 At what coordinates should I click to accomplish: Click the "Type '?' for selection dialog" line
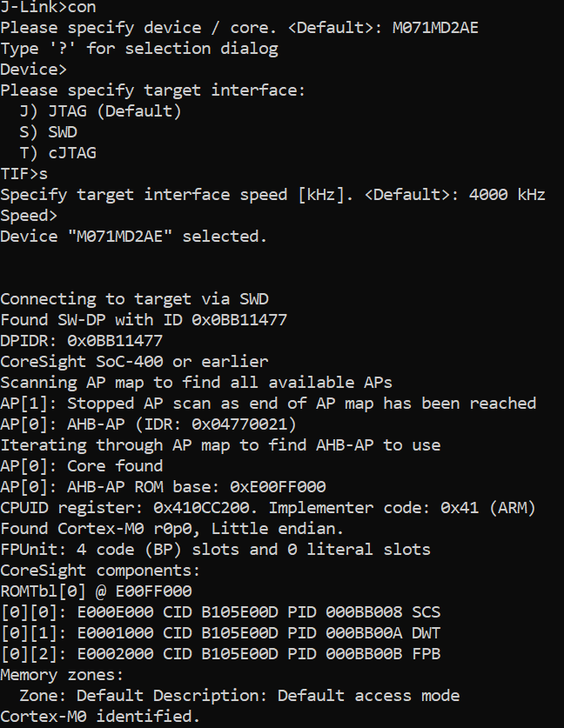click(139, 49)
